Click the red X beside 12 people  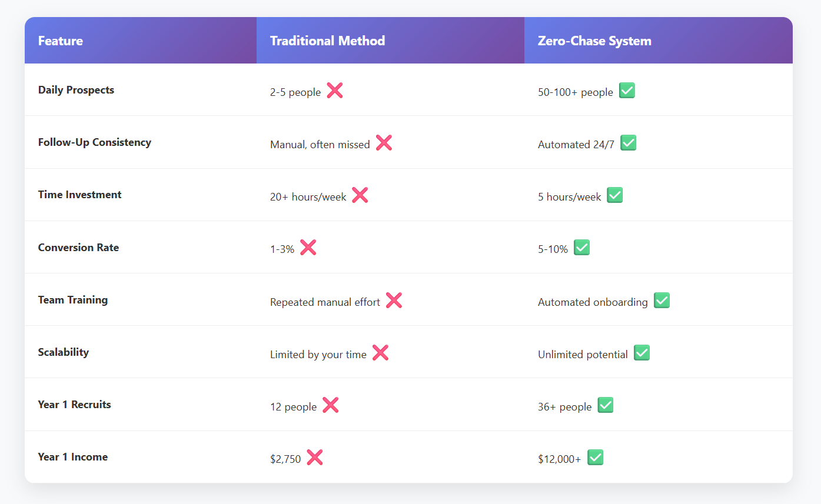click(330, 405)
